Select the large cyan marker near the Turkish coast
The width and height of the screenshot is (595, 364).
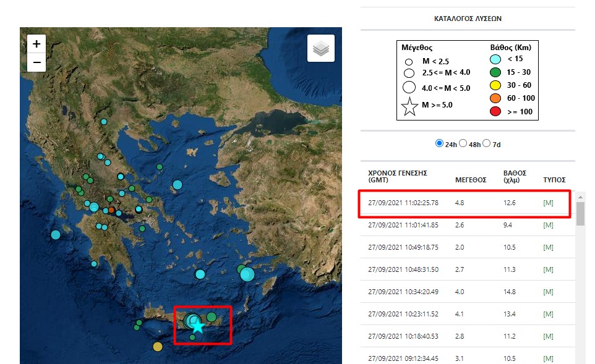coord(247,274)
